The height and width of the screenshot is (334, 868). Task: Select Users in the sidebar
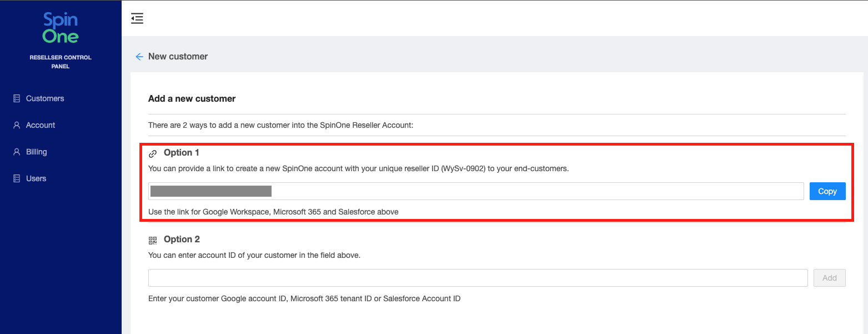pos(36,178)
